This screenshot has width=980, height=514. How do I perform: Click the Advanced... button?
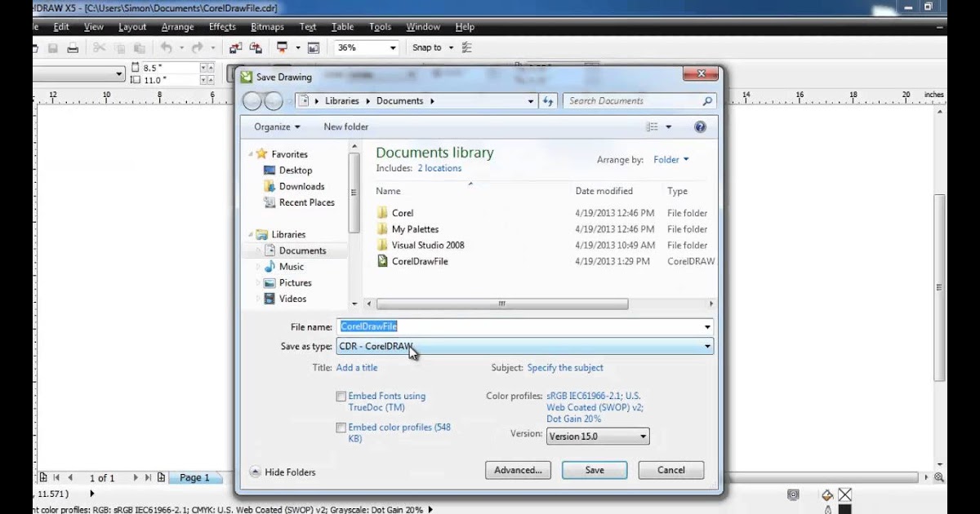point(518,470)
